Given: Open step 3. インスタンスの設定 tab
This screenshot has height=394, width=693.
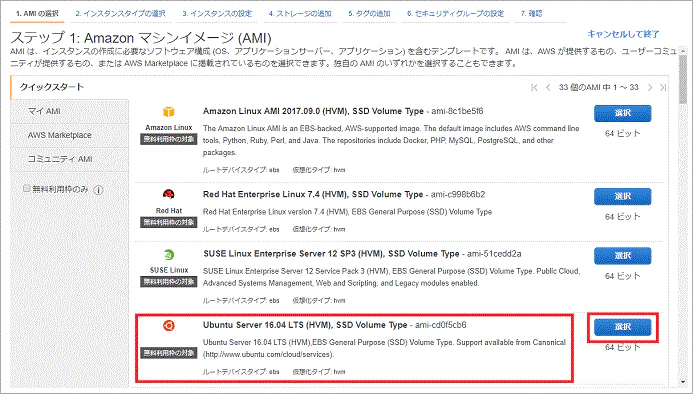Looking at the screenshot, I should [217, 14].
